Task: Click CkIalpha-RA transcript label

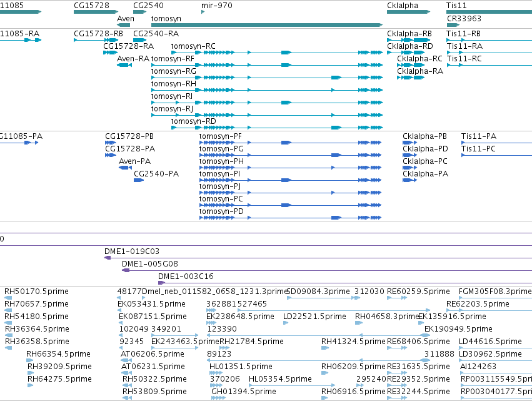Action: pos(420,71)
